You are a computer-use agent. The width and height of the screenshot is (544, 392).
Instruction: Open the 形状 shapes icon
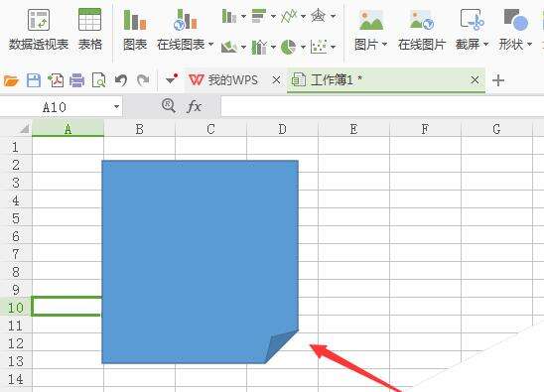(516, 19)
